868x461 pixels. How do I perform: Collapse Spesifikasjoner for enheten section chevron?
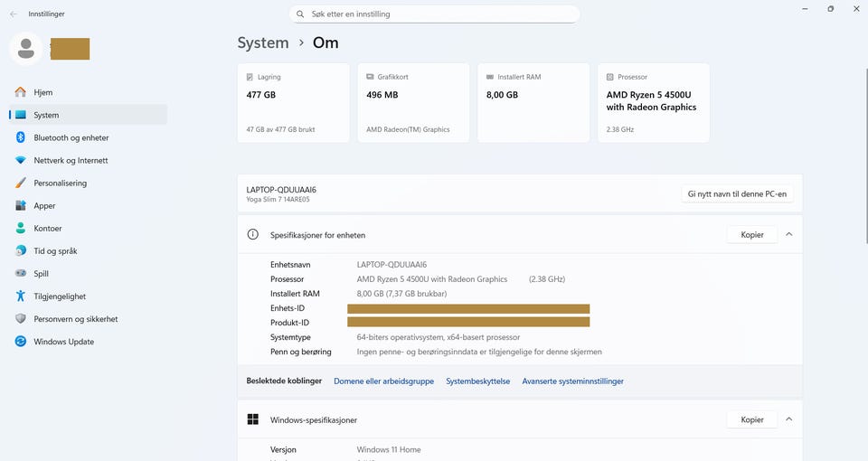click(x=788, y=235)
